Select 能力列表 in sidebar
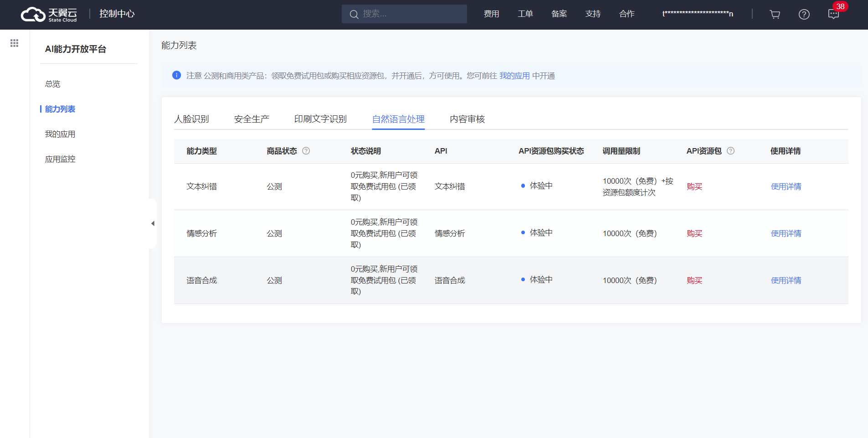868x438 pixels. tap(60, 109)
